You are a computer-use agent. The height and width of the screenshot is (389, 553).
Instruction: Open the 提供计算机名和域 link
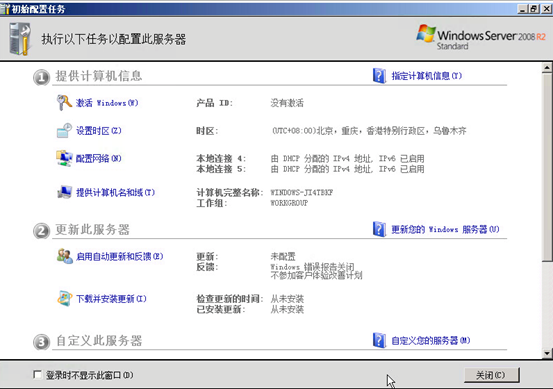[115, 192]
